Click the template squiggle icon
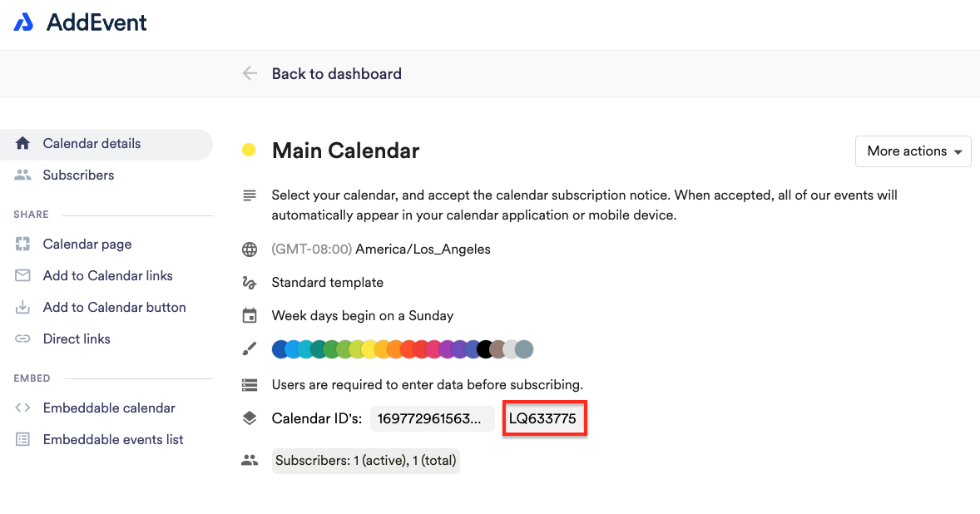Viewport: 980px width, 514px height. (250, 283)
